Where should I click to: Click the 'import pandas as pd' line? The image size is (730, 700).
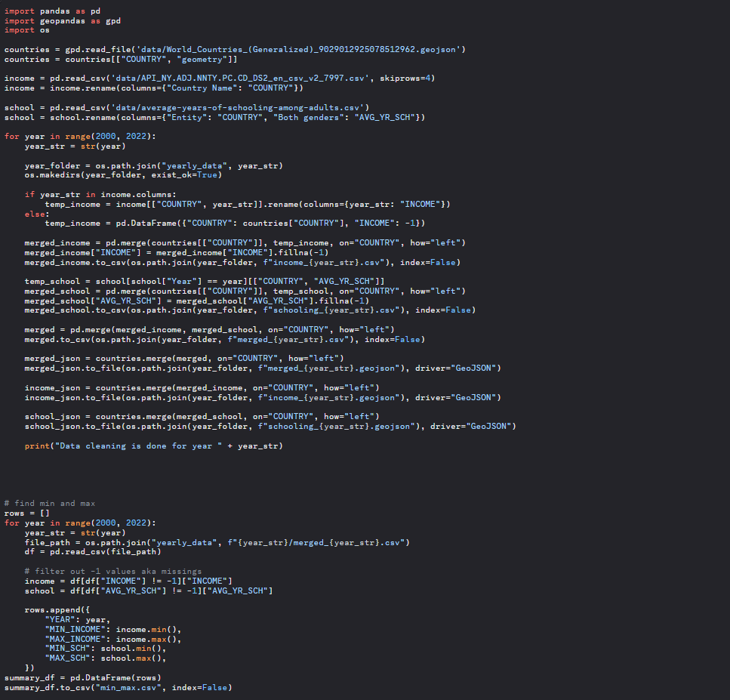[x=52, y=11]
